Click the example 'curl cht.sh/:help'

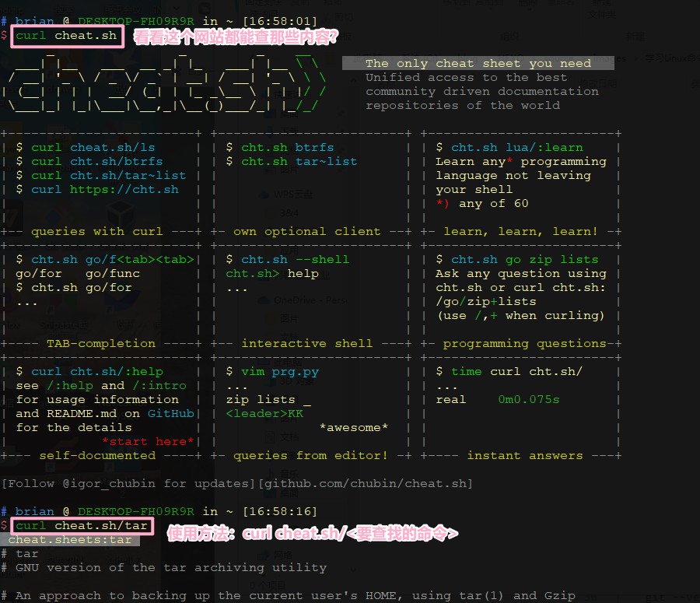pyautogui.click(x=97, y=372)
